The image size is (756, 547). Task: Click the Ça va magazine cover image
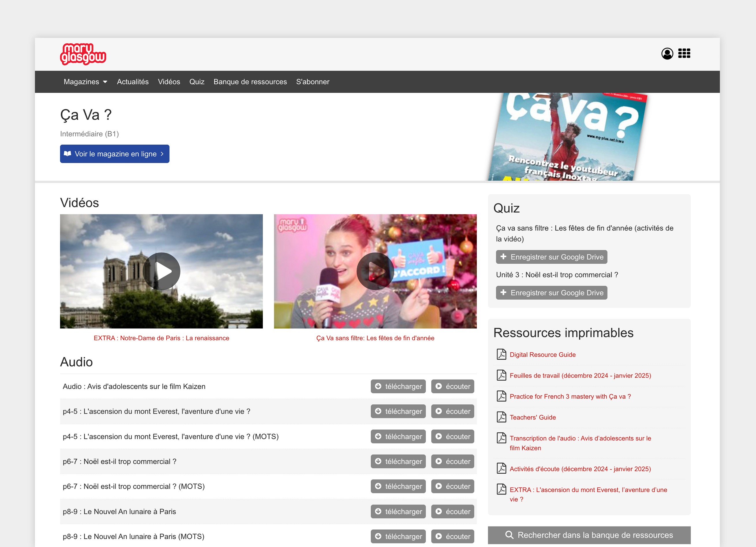point(567,137)
